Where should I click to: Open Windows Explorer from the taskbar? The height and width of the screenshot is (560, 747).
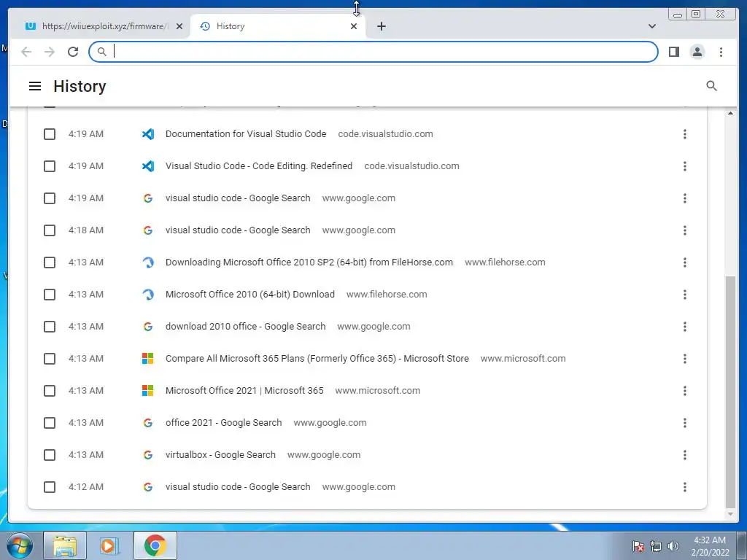point(65,545)
